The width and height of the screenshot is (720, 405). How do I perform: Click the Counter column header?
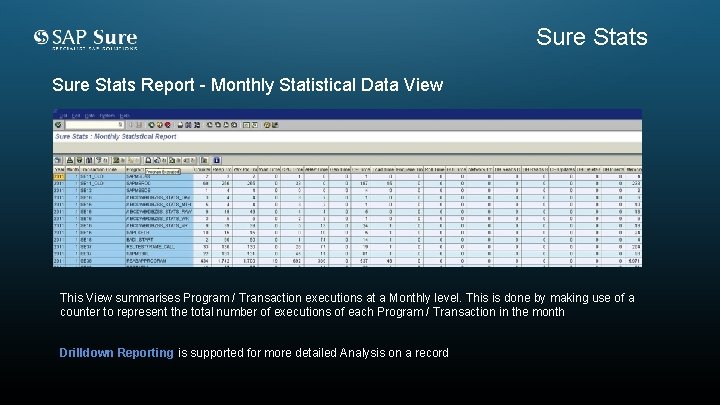pyautogui.click(x=202, y=169)
